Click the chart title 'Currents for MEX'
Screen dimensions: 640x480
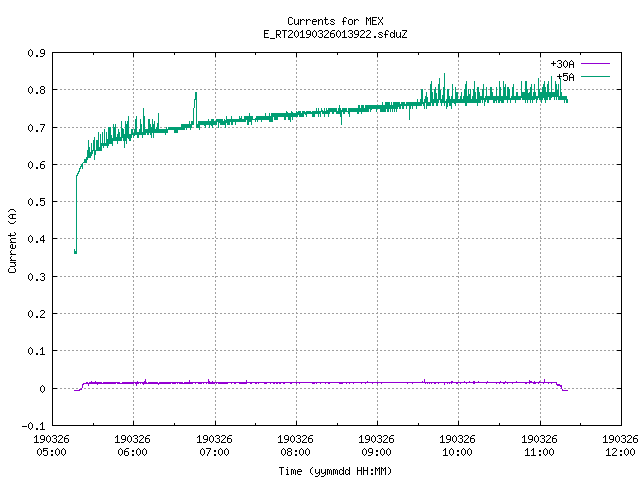335,21
